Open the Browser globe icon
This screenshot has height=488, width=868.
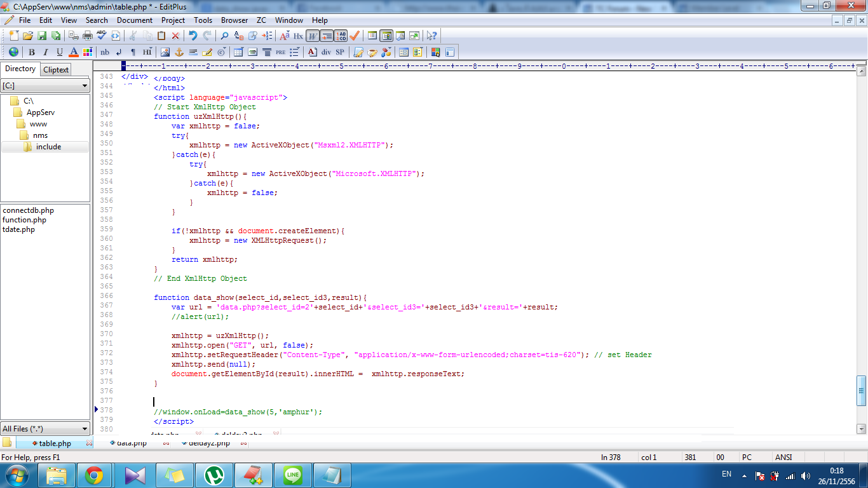(13, 52)
